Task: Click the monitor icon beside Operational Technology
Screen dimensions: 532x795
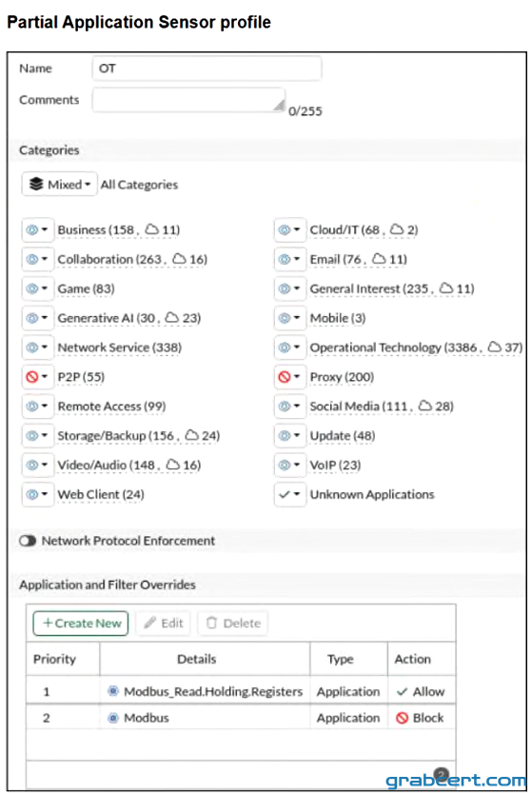Action: tap(285, 348)
